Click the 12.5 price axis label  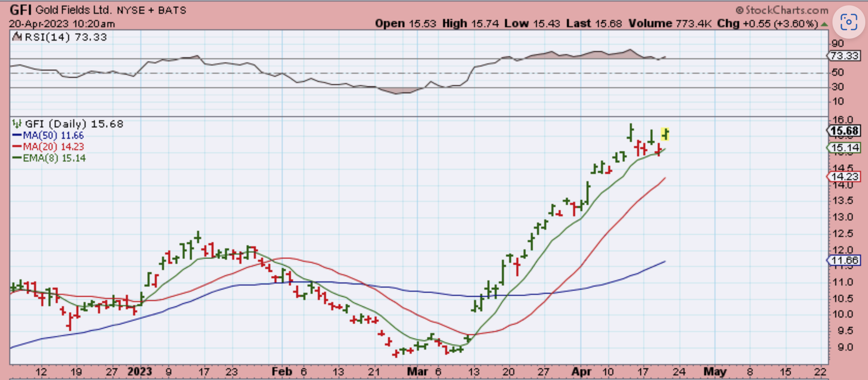coord(842,233)
